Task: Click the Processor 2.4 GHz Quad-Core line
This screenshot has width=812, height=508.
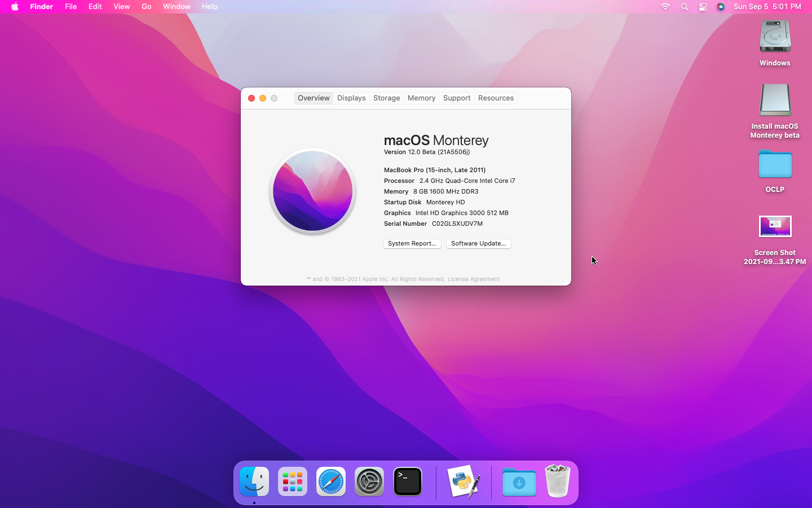Action: point(449,181)
